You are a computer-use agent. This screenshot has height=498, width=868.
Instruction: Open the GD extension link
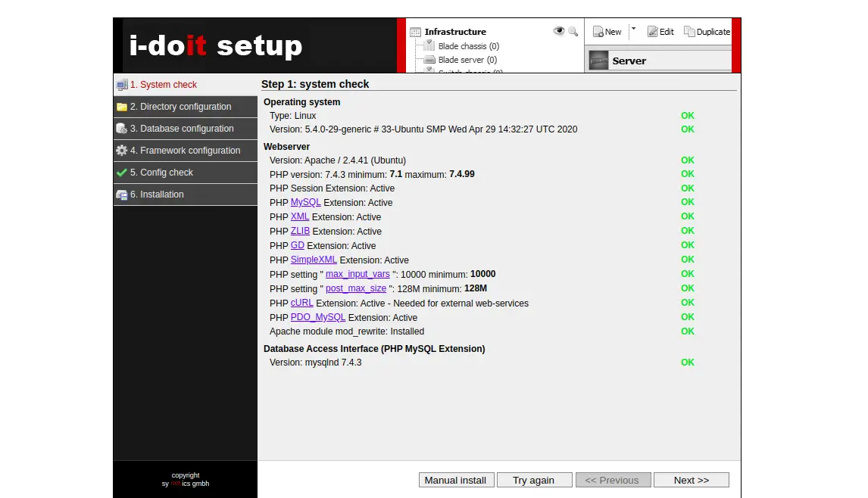coord(297,246)
